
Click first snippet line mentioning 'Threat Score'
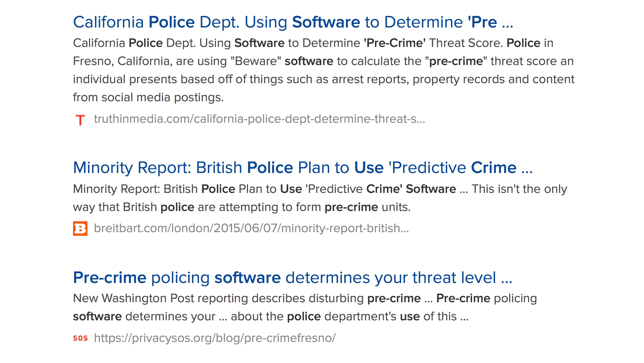click(x=313, y=43)
